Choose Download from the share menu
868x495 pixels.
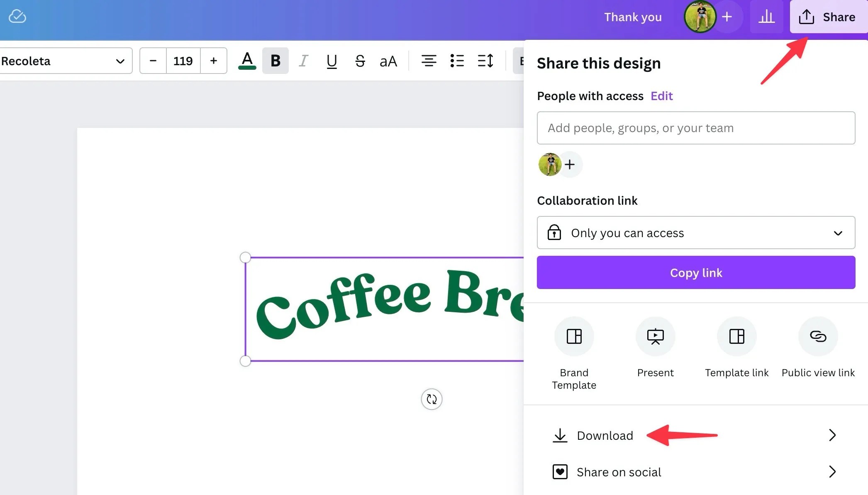(605, 435)
